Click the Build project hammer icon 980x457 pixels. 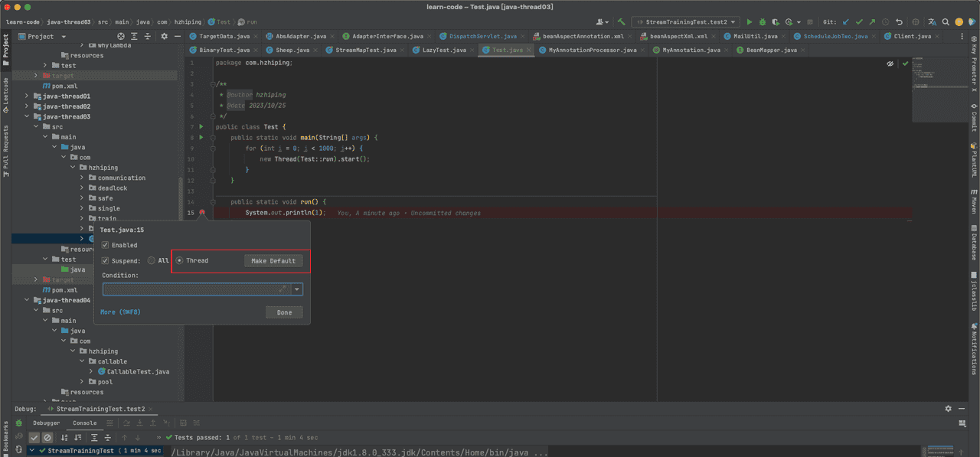(622, 22)
